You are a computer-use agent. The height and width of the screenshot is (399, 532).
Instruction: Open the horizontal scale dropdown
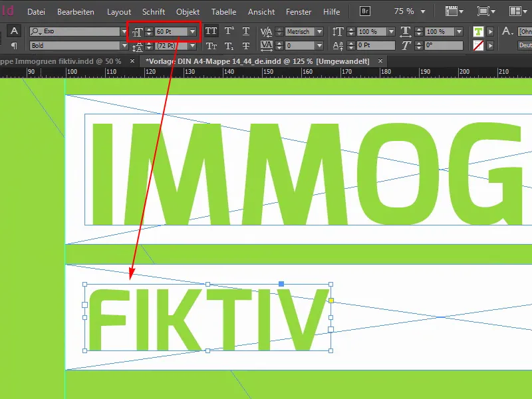tap(459, 31)
